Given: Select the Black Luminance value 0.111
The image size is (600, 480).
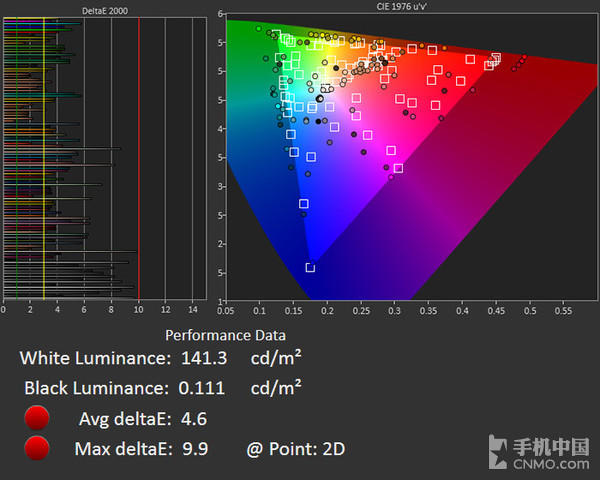Looking at the screenshot, I should pos(201,388).
